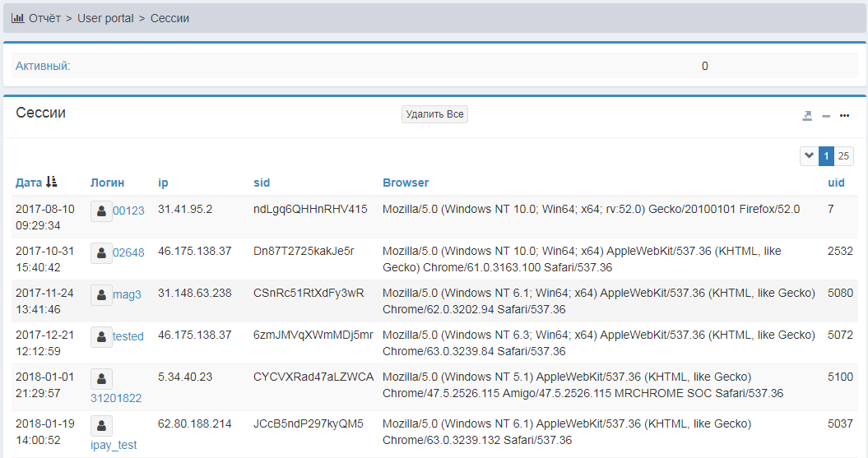The height and width of the screenshot is (458, 868).
Task: Click the user icon above login 31201822
Action: (101, 379)
